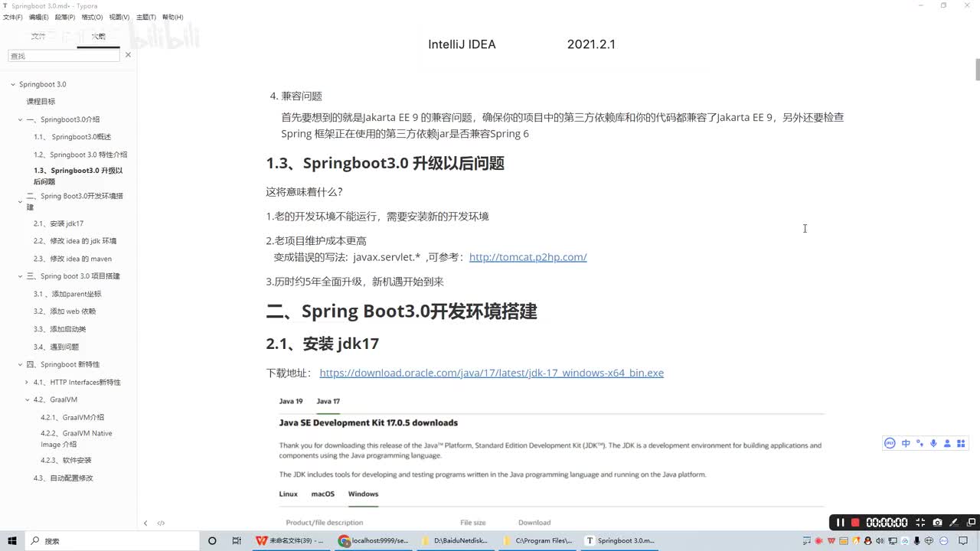Collapse 四、Springboot 新特性 outline section

(21, 364)
